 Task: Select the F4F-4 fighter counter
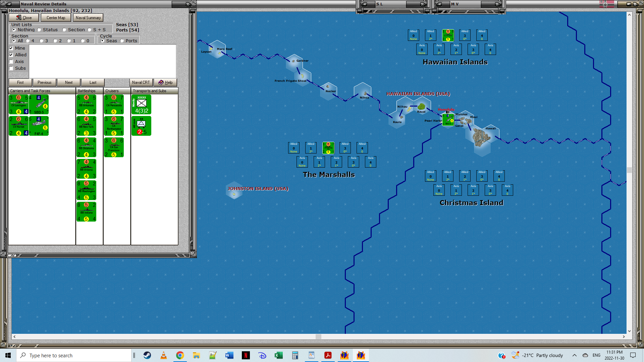pos(39,126)
